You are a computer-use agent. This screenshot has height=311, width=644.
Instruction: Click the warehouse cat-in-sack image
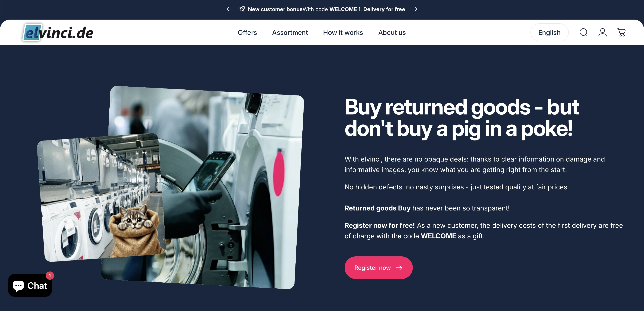[101, 197]
